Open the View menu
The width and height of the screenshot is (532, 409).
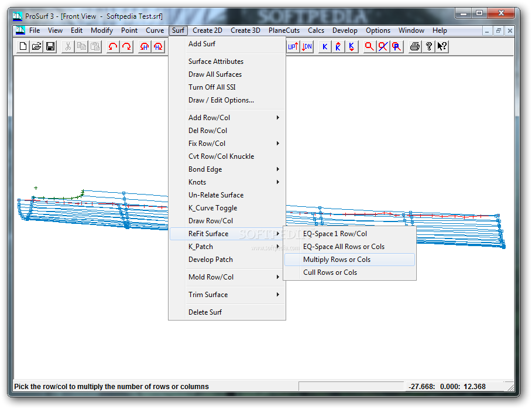point(55,30)
